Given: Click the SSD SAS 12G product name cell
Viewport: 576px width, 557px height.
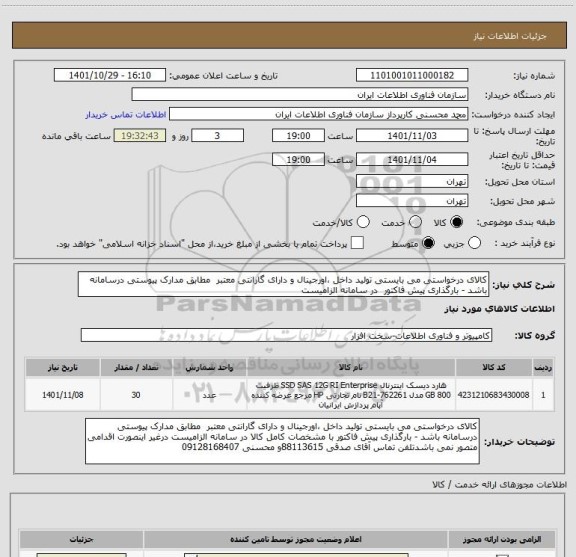Looking at the screenshot, I should [351, 395].
